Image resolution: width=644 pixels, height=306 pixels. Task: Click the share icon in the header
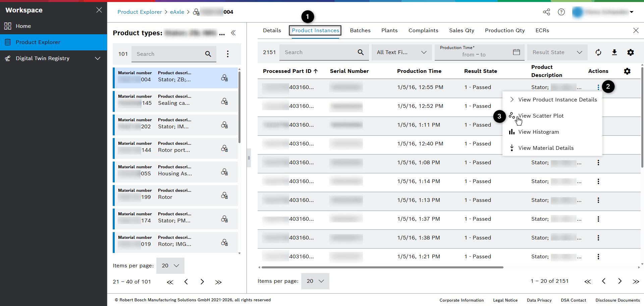pos(546,12)
